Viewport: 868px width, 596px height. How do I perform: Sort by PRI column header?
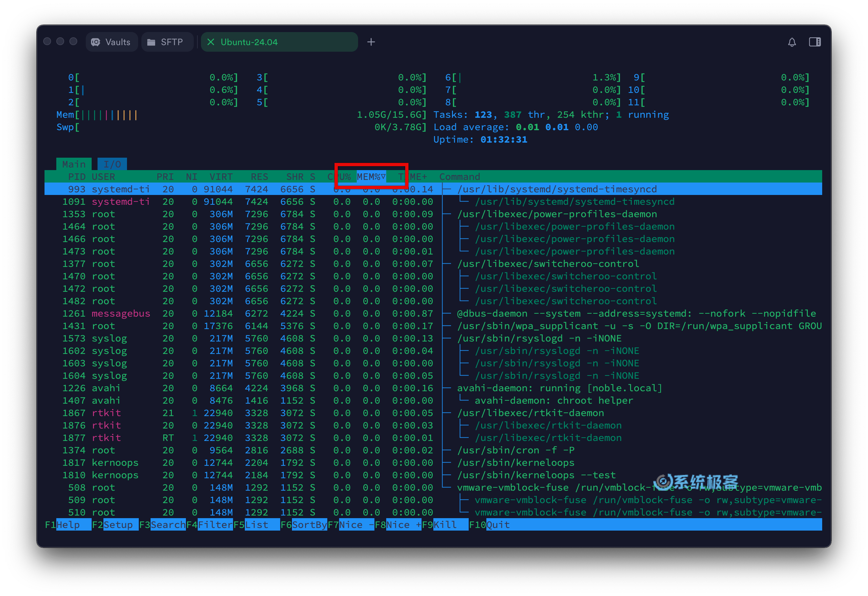tap(165, 177)
